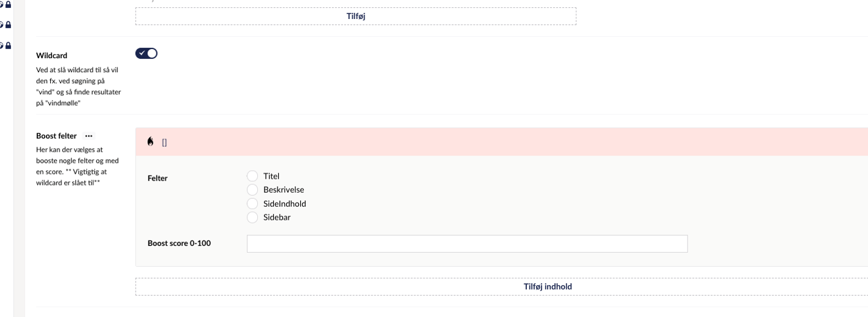Screen dimensions: 868x317
Task: Click the bottom lock icon in sidebar
Action: [x=8, y=46]
